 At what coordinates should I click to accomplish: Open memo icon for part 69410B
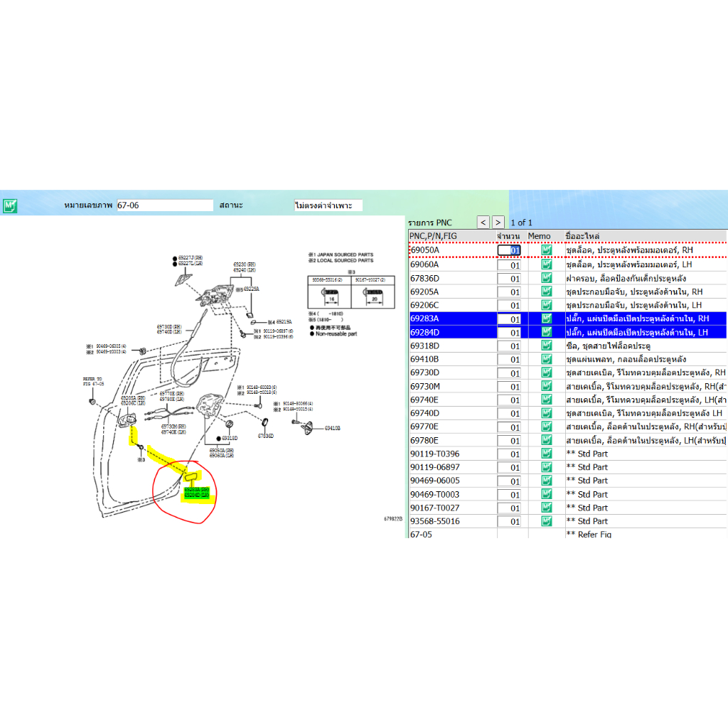click(x=546, y=359)
